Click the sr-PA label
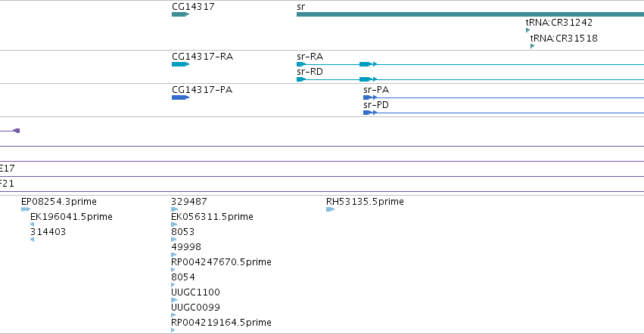Image resolution: width=644 pixels, height=334 pixels. [376, 90]
